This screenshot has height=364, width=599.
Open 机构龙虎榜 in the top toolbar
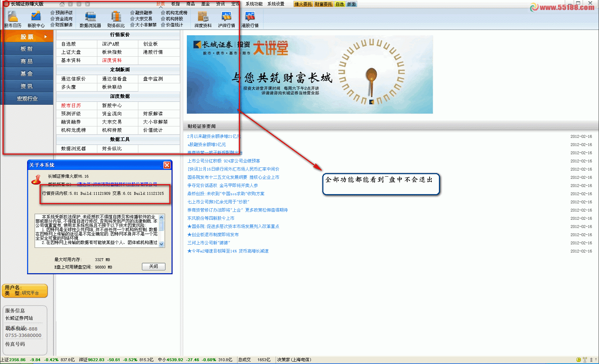[174, 13]
